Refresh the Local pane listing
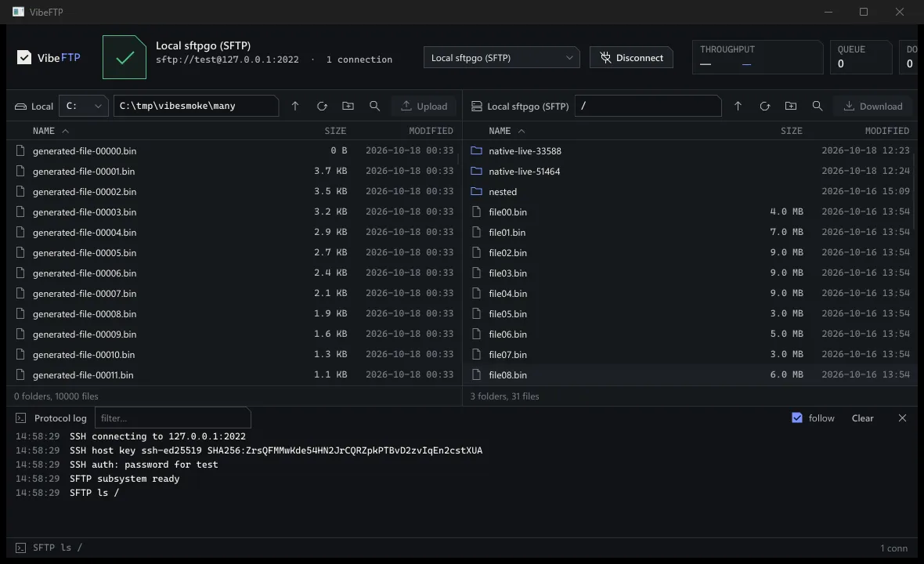The width and height of the screenshot is (924, 564). 322,106
